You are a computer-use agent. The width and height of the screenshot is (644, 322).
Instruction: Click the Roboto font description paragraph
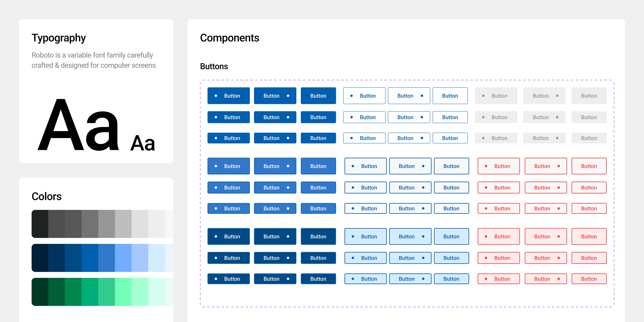click(x=94, y=60)
